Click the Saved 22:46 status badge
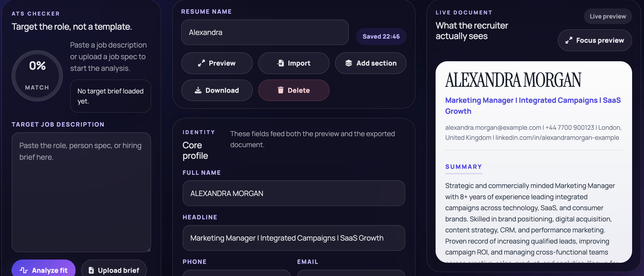The height and width of the screenshot is (276, 644). point(381,37)
